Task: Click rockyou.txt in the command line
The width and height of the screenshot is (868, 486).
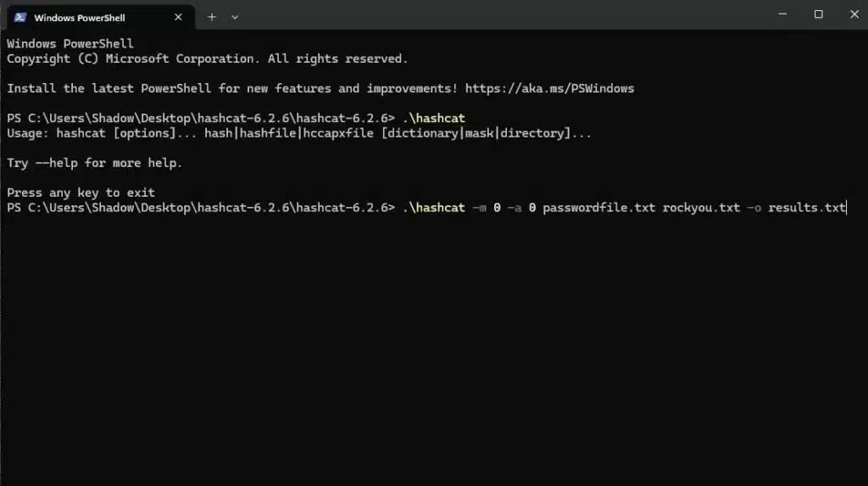Action: pyautogui.click(x=701, y=208)
